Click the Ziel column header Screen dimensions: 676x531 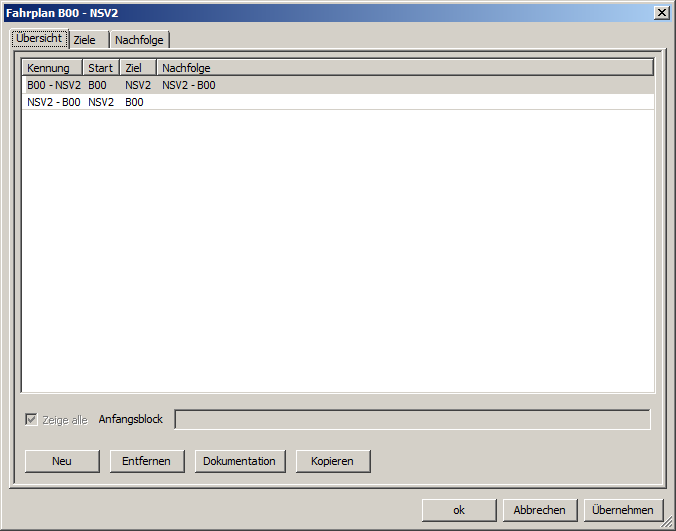point(138,68)
